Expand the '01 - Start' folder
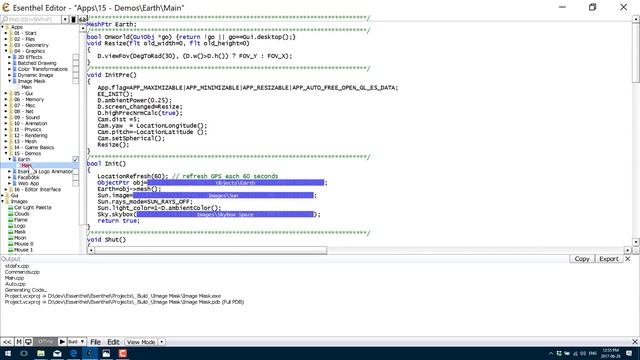Viewport: 640px width, 360px height. [6, 33]
